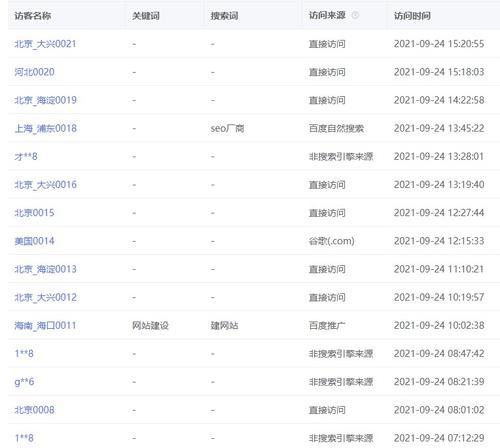Select time 2021-09-24 14:22:58
This screenshot has width=500, height=448.
click(x=439, y=100)
